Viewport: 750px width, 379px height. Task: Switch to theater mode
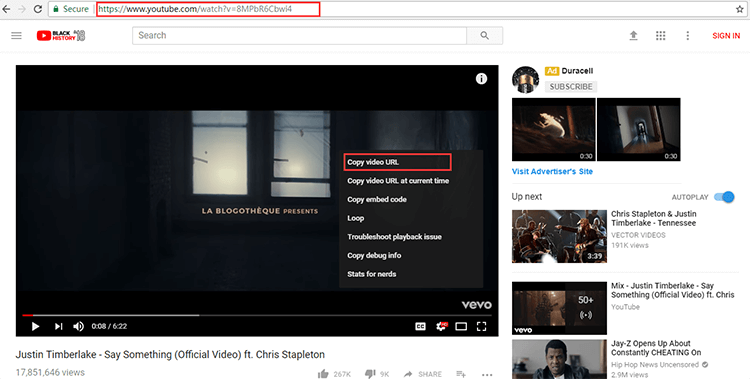coord(461,326)
